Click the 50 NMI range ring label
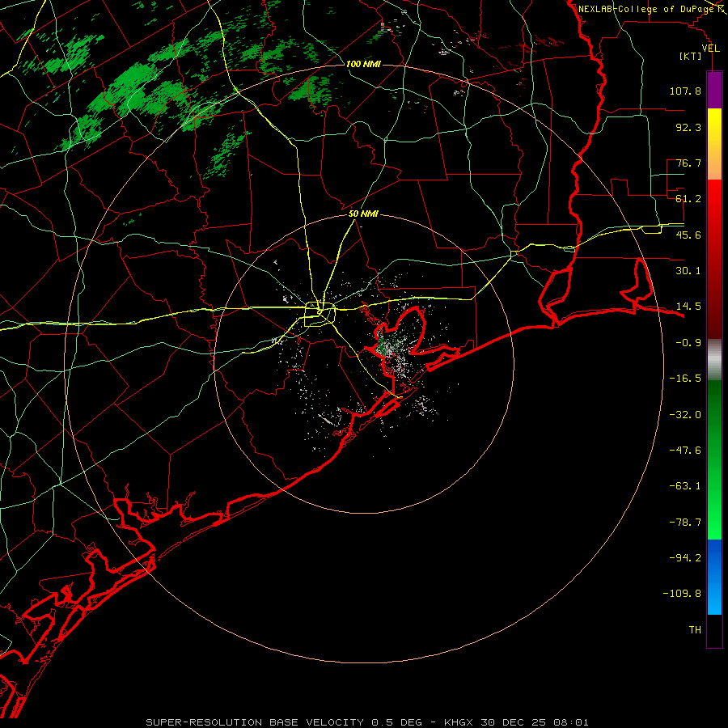 (363, 214)
